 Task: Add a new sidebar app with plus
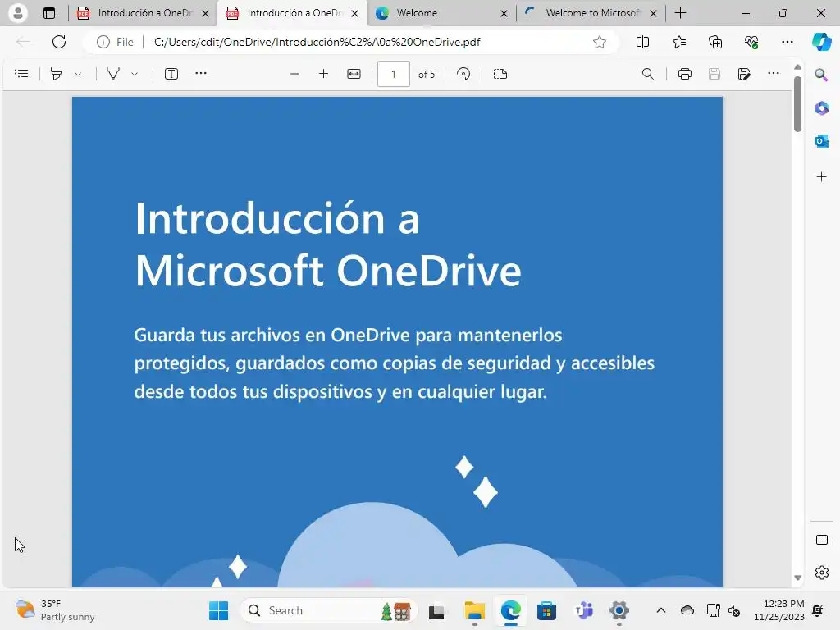(x=821, y=177)
